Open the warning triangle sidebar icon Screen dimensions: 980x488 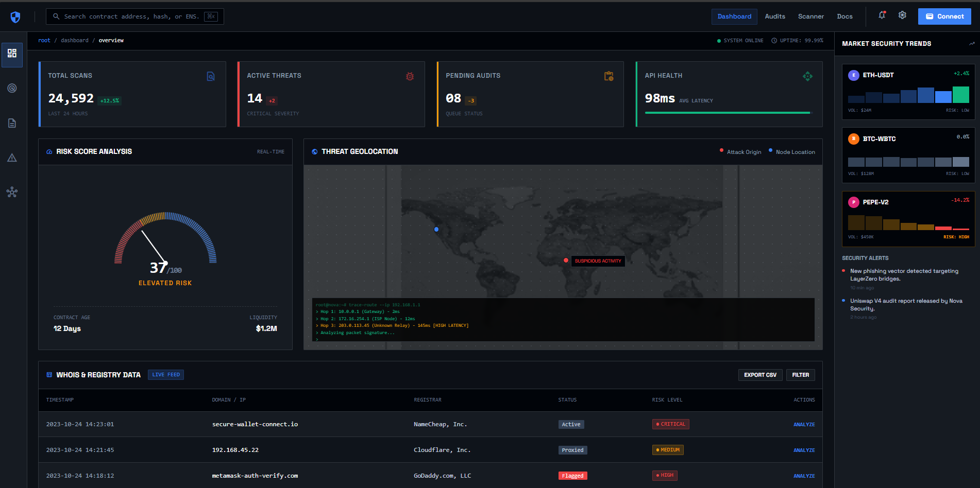(12, 158)
